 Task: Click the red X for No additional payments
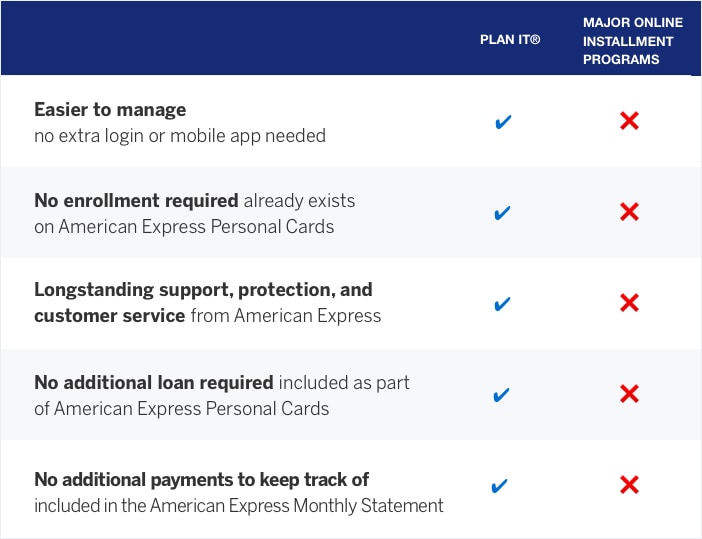[629, 486]
